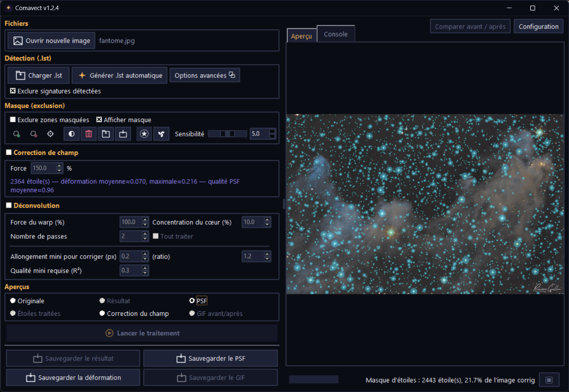
Task: Generate automatic .lst file
Action: [x=120, y=75]
